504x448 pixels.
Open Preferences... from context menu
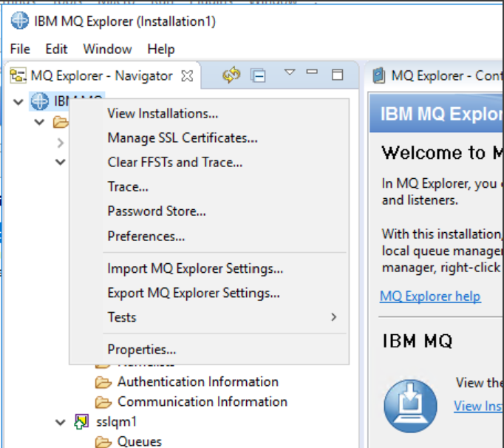(x=209, y=237)
